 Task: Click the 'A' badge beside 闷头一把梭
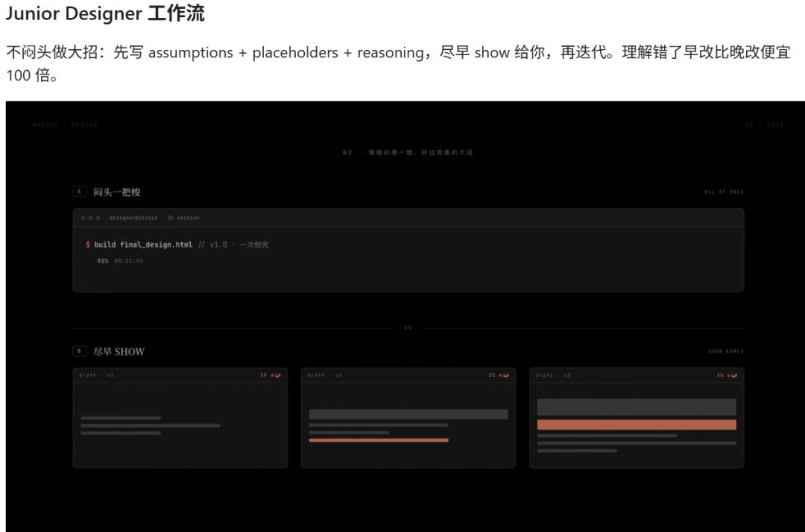tap(79, 192)
